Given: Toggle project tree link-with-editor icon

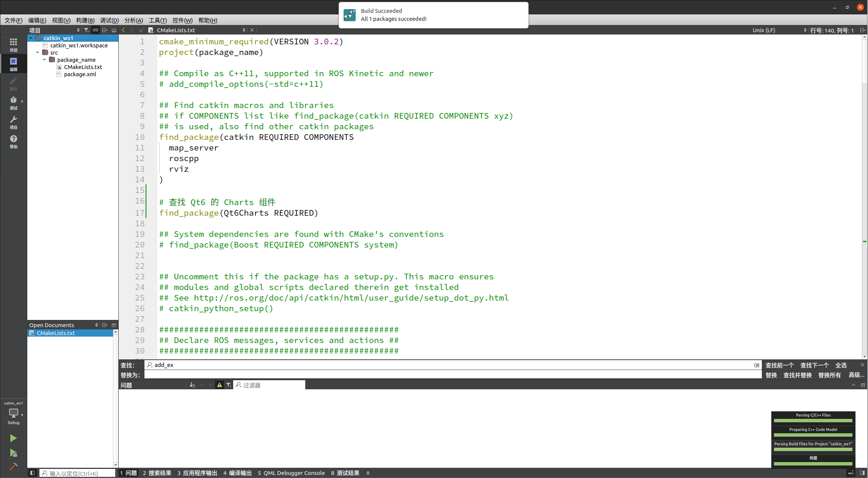Looking at the screenshot, I should click(96, 30).
